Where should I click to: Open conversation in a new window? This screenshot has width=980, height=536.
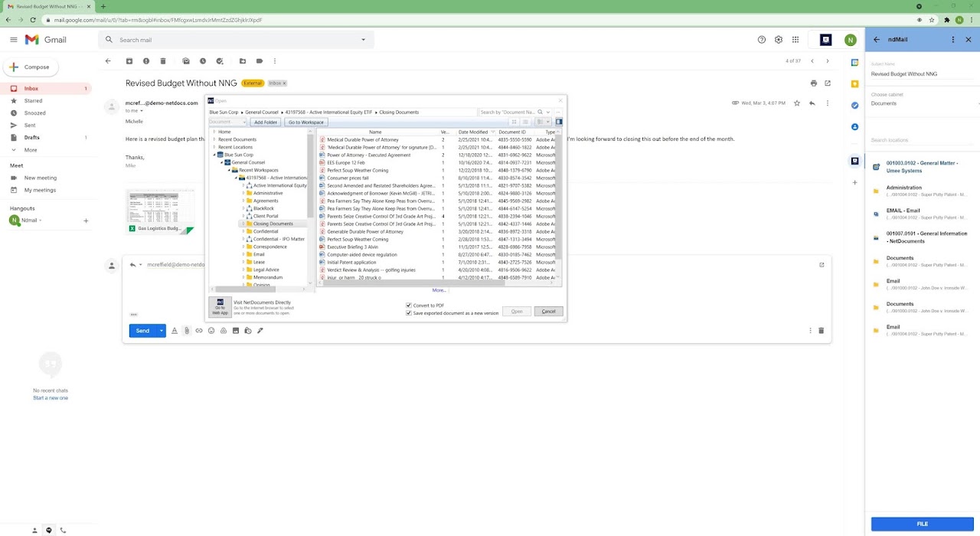point(828,83)
